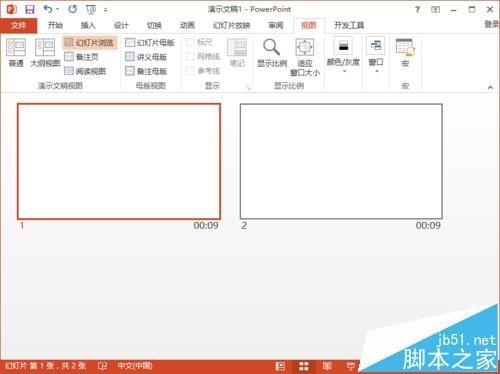Select the 视图 (View) tab
Screen dimensions: 500x374
click(x=309, y=25)
